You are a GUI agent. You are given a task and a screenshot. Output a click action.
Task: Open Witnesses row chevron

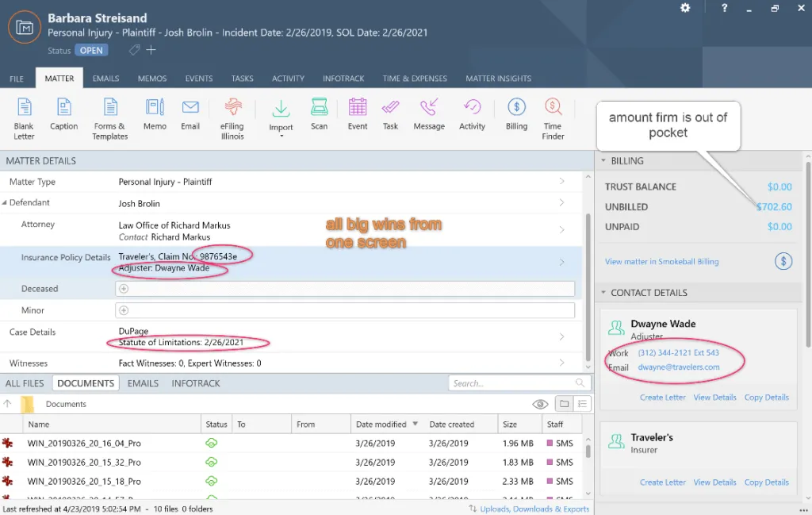tap(562, 363)
